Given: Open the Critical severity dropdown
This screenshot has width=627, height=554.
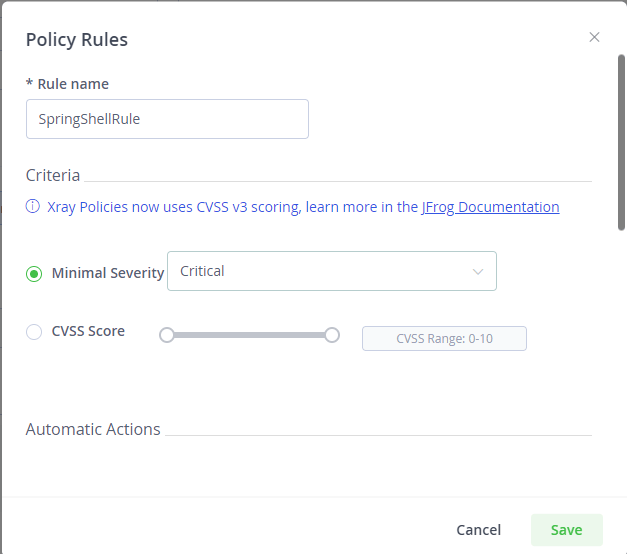Looking at the screenshot, I should pyautogui.click(x=331, y=271).
